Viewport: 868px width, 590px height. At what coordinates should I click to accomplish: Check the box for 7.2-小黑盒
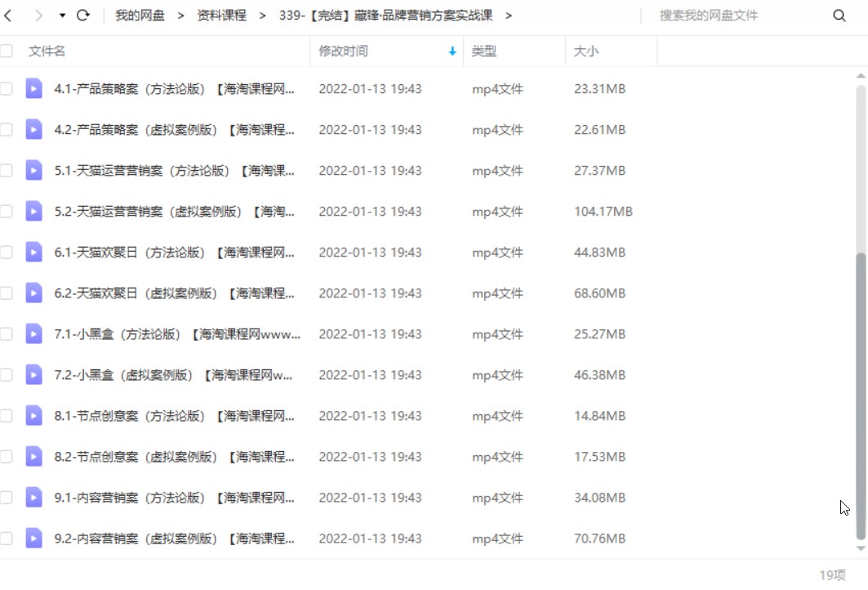6,375
